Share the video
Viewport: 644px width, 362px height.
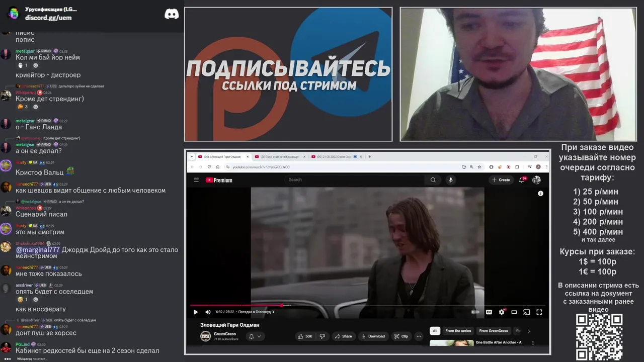pos(344,336)
